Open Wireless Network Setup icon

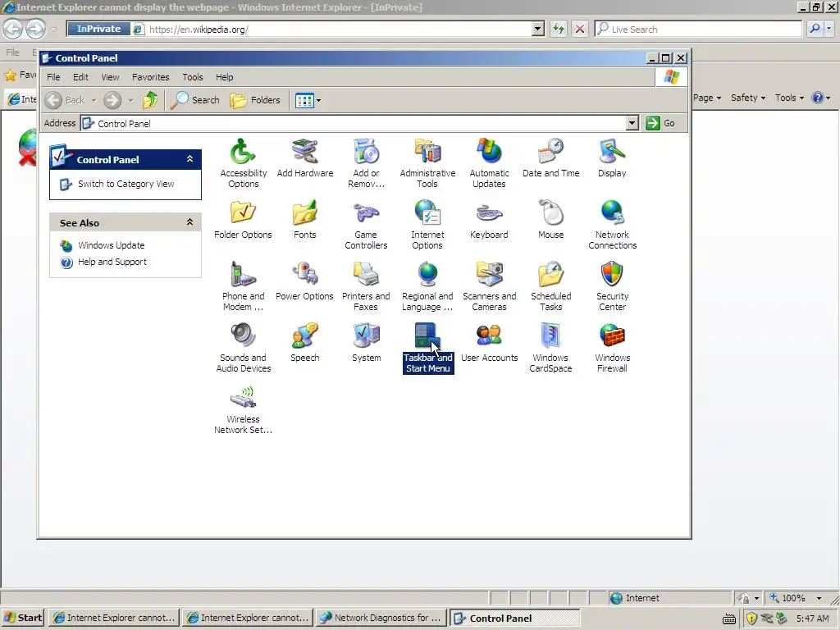click(243, 409)
